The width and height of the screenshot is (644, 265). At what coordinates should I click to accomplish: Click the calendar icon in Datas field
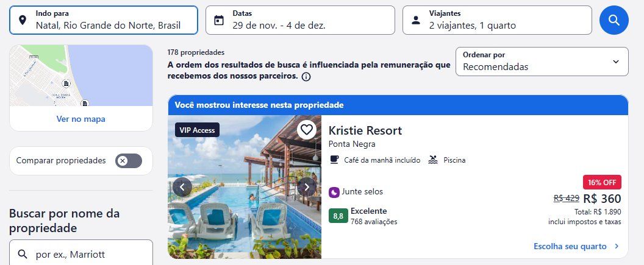(x=219, y=20)
